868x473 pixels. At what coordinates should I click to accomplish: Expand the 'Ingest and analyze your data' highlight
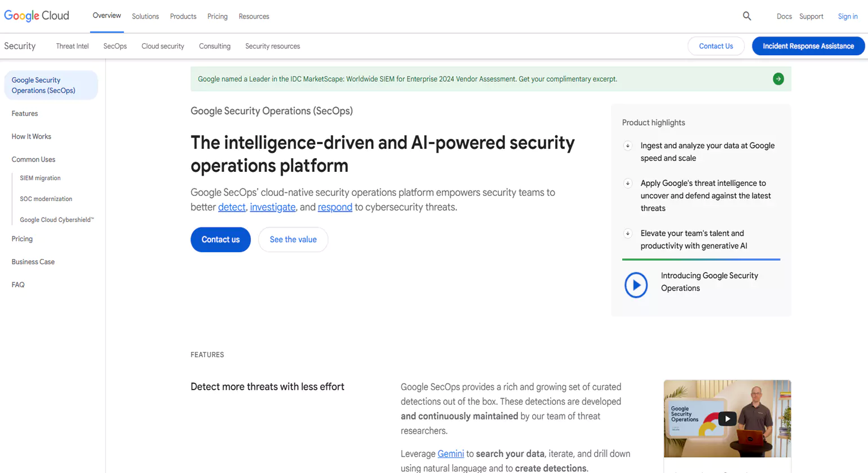tap(627, 145)
